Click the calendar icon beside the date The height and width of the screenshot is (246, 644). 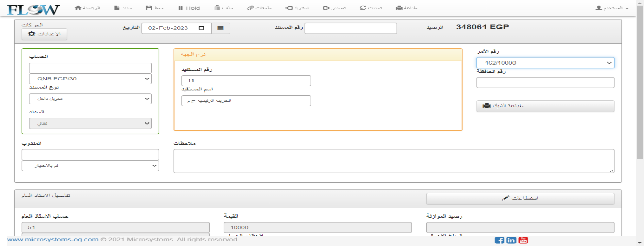220,28
